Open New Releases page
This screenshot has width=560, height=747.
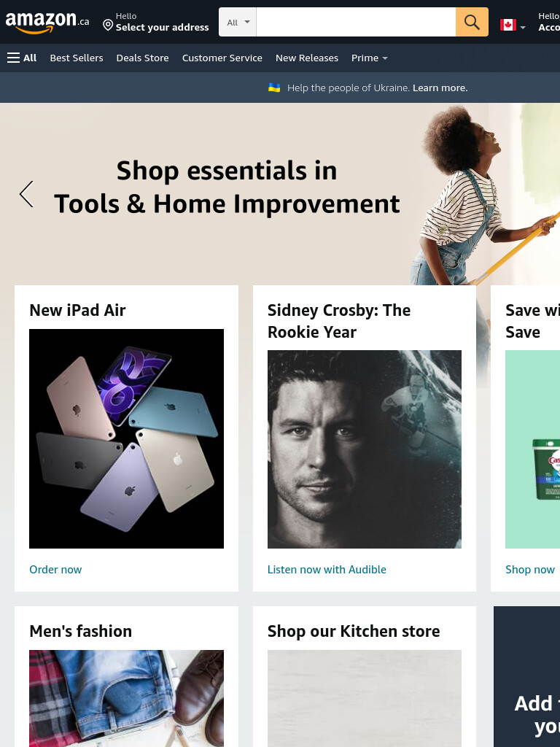(x=307, y=58)
